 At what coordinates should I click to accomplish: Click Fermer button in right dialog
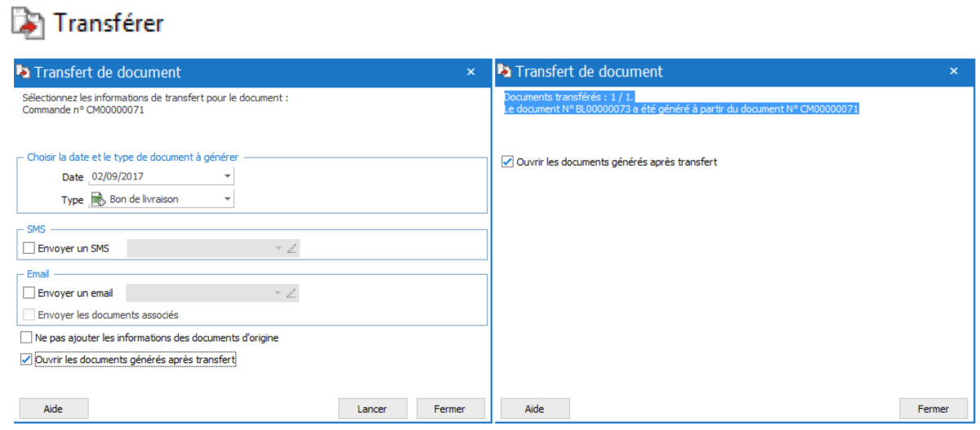(x=933, y=409)
